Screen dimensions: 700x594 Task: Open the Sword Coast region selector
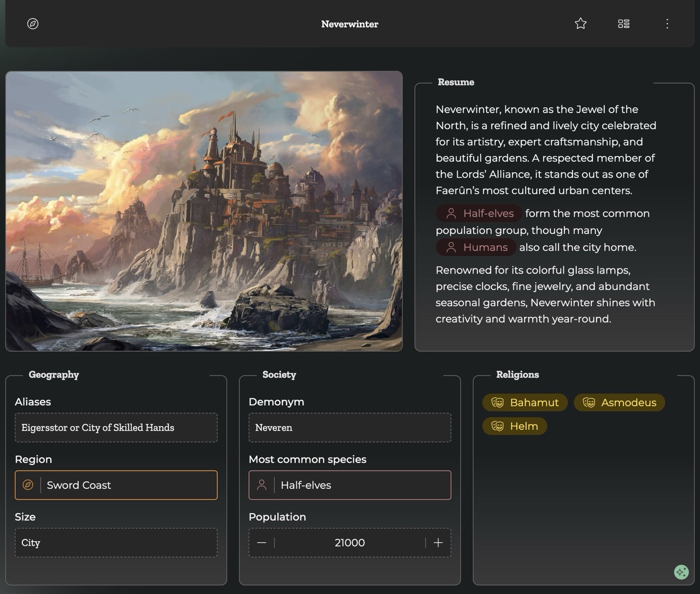126,485
